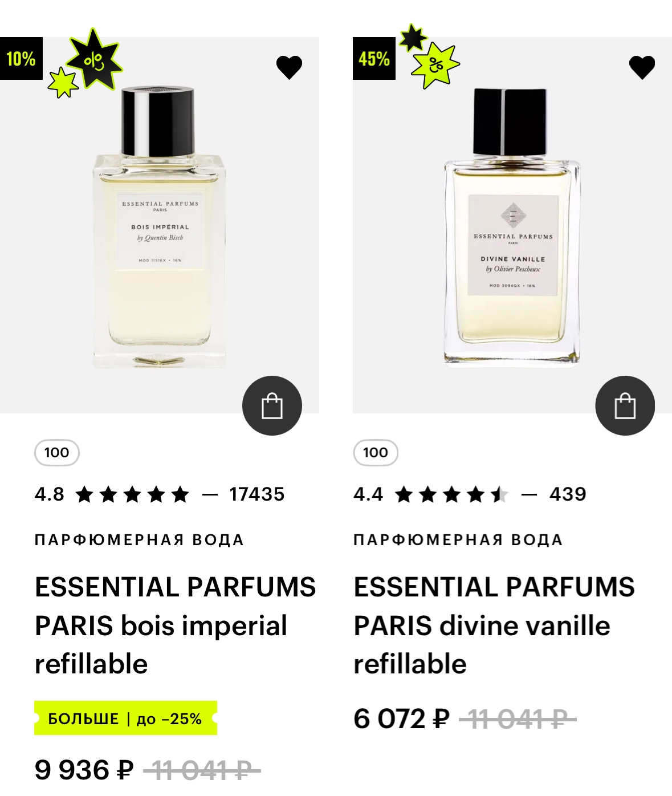Click the 10% discount badge
The height and width of the screenshot is (796, 672).
click(x=21, y=58)
